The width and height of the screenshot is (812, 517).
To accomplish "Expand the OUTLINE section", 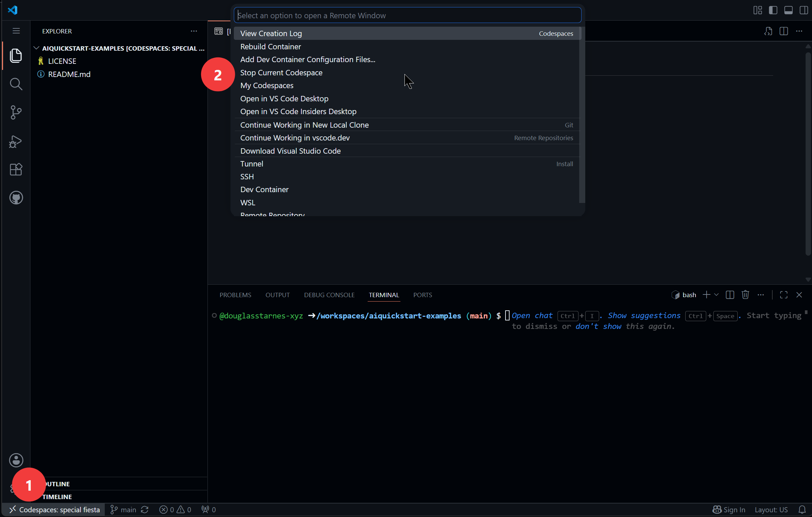I will (120, 484).
